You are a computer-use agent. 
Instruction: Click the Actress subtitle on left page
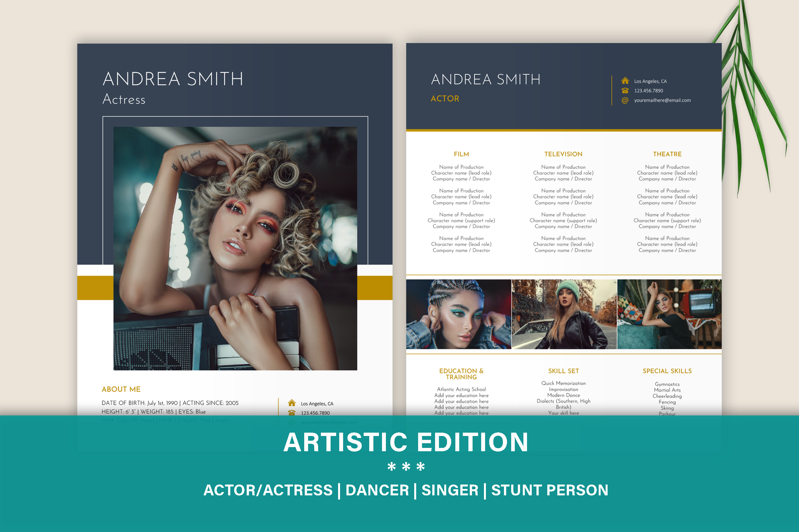(x=124, y=99)
